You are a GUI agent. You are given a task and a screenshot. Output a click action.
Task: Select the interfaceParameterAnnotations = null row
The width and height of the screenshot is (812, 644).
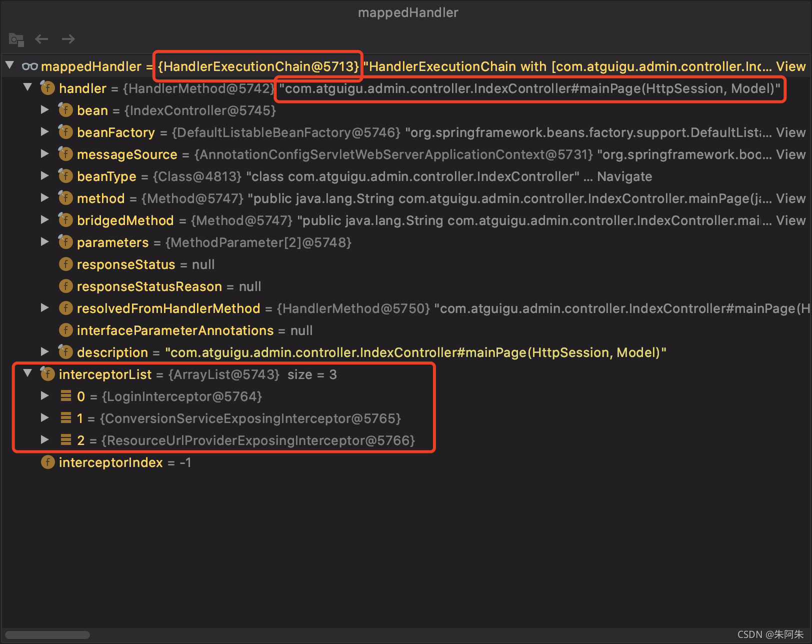[406, 330]
